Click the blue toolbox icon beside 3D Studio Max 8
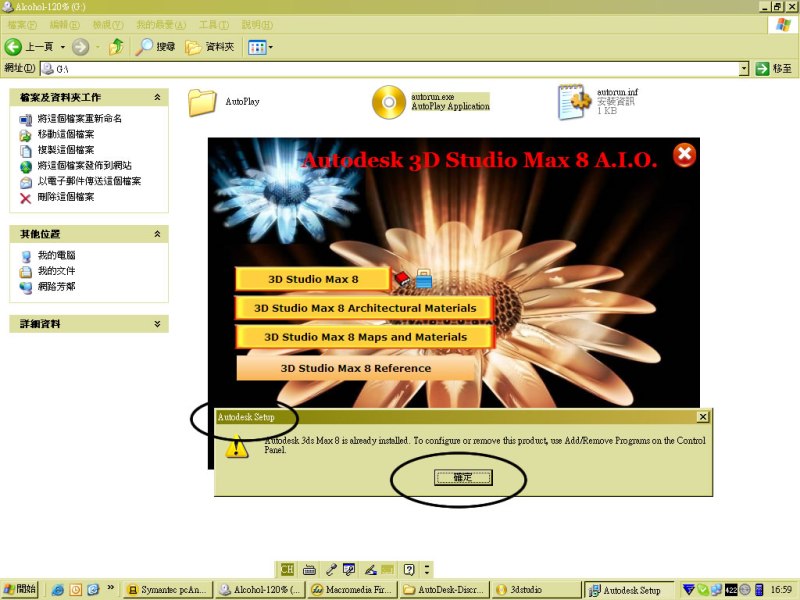The image size is (800, 600). pyautogui.click(x=423, y=279)
